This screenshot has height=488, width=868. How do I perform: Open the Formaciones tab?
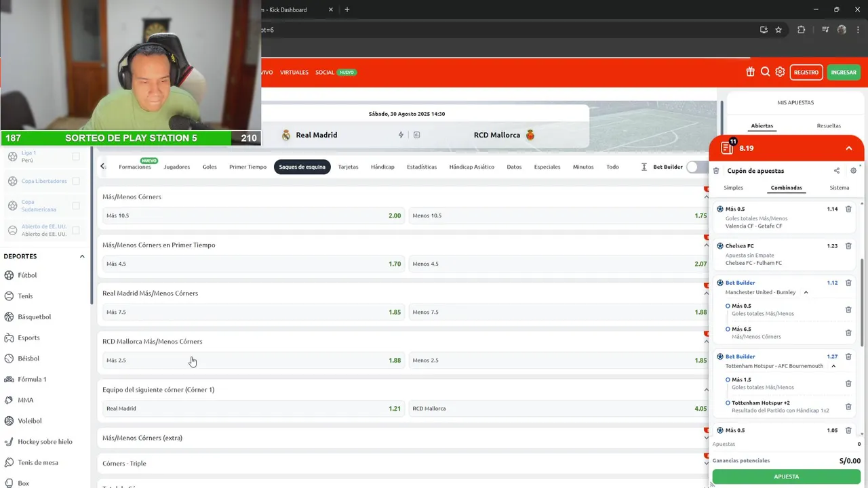pos(135,167)
